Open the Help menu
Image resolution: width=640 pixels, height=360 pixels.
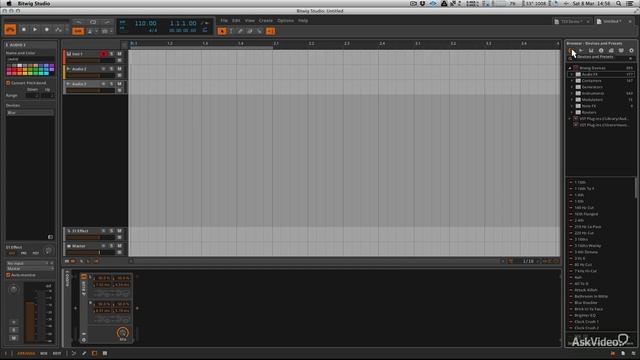tap(303, 20)
